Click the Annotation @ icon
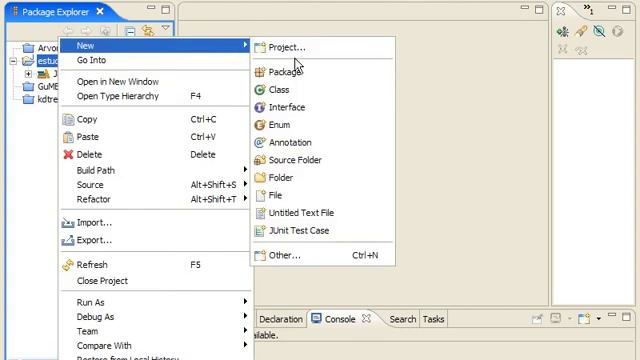This screenshot has width=640, height=360. point(260,142)
